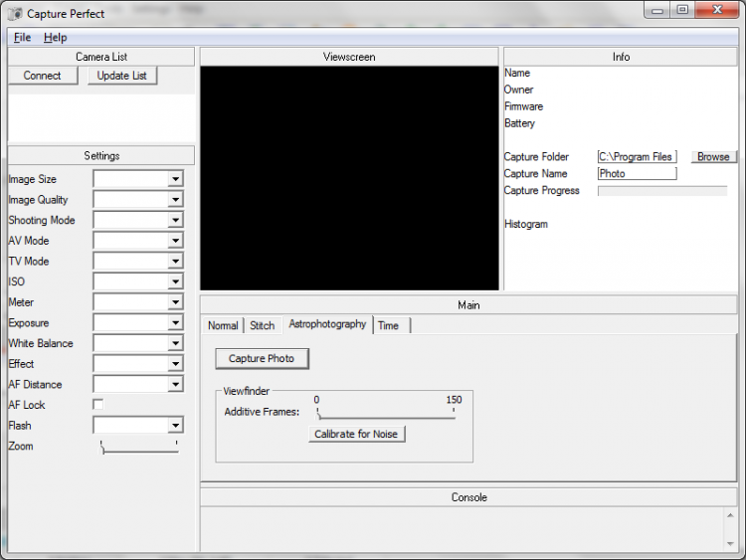
Task: Select the Normal tab
Action: tap(223, 325)
